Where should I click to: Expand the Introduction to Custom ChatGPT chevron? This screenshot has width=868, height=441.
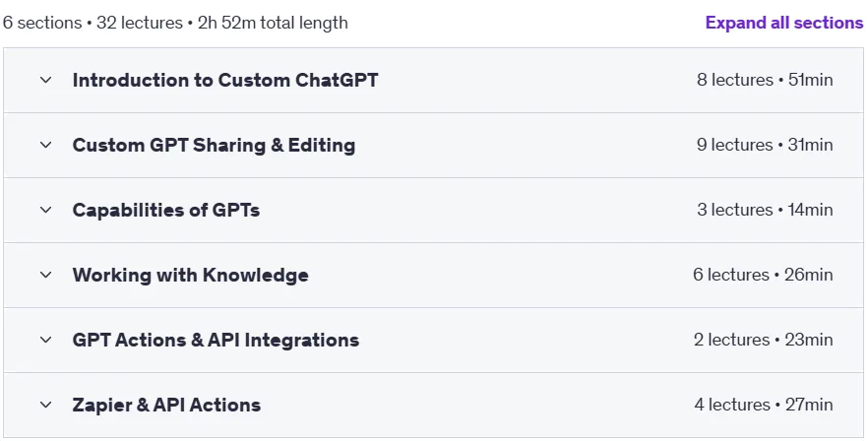(x=46, y=80)
